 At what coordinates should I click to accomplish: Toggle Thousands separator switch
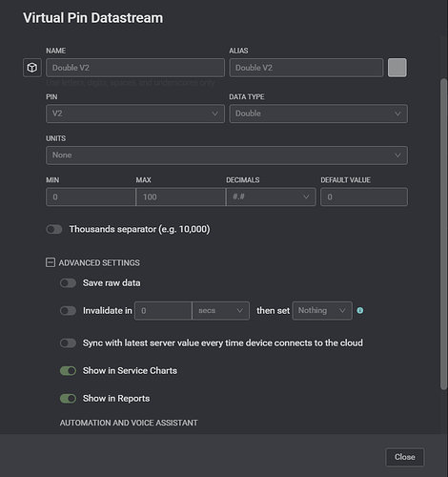click(54, 229)
